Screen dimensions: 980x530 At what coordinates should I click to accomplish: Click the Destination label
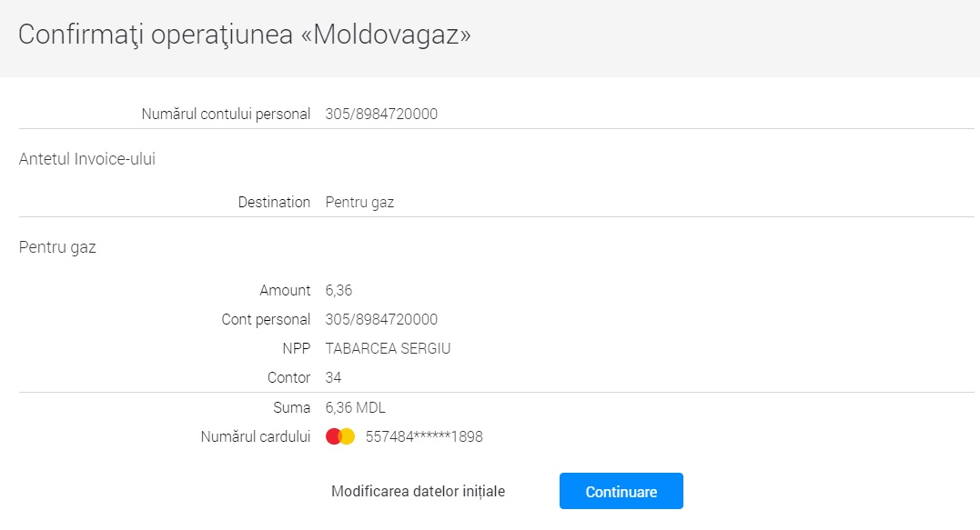(274, 203)
